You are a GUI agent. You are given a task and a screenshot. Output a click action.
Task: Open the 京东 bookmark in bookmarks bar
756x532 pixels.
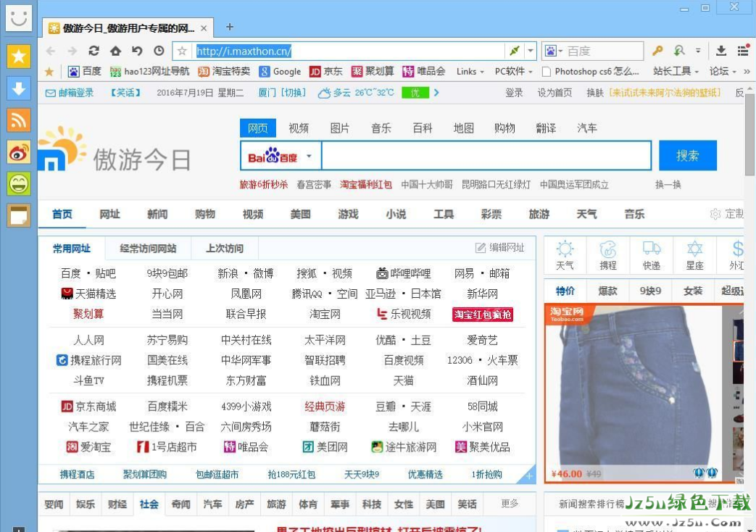click(x=326, y=72)
